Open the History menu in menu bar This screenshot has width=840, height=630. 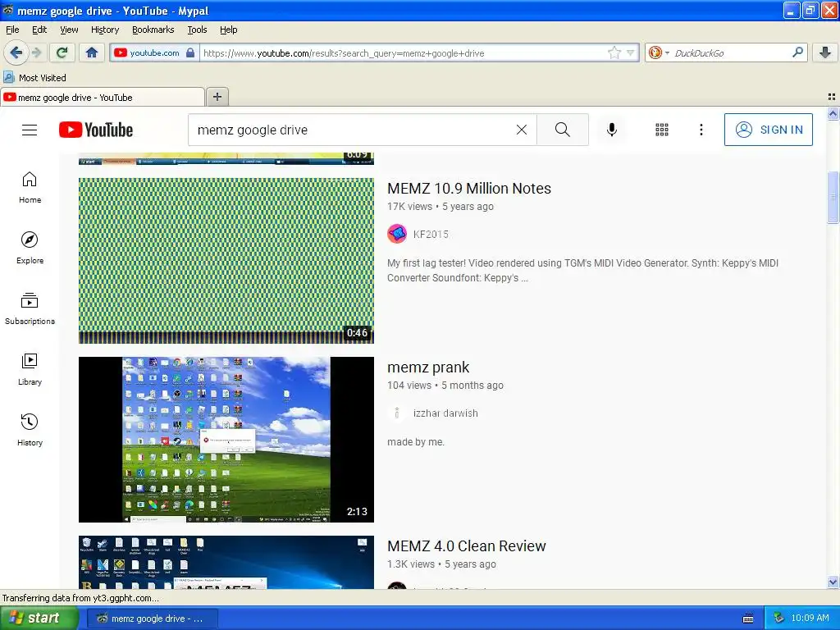(104, 30)
